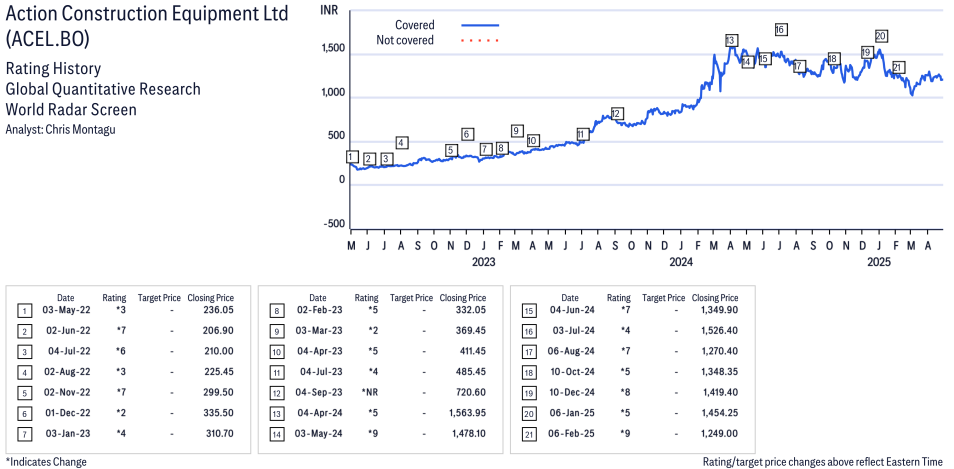Click closing price 335.50
This screenshot has width=954, height=469.
217,412
